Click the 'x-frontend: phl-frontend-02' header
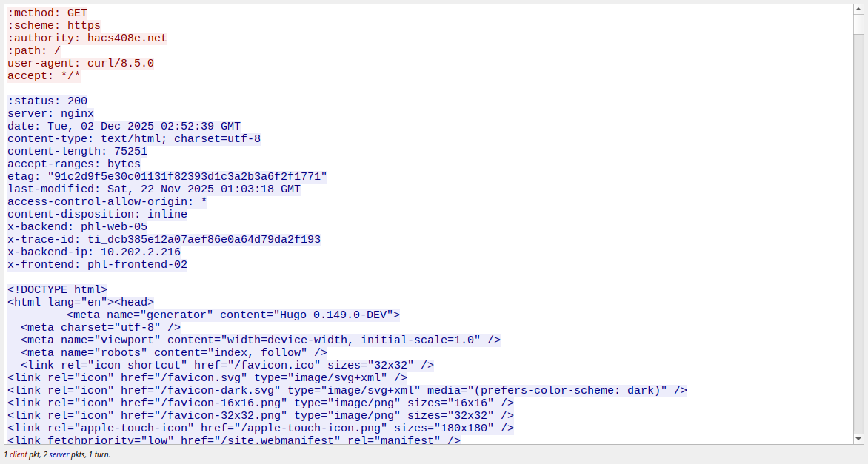 click(97, 264)
